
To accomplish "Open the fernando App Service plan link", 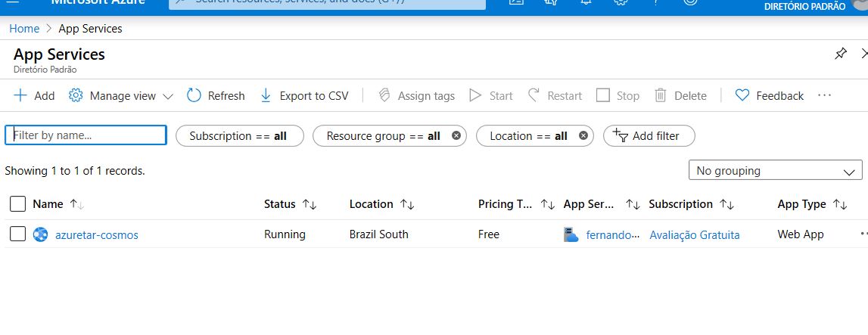I will click(x=613, y=235).
